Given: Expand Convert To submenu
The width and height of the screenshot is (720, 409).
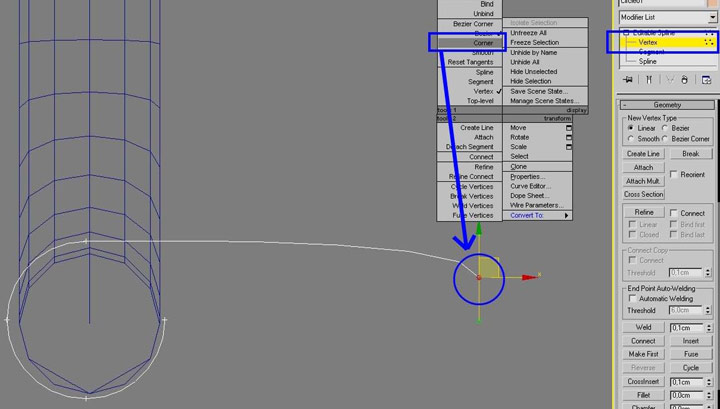Looking at the screenshot, I should coord(538,215).
